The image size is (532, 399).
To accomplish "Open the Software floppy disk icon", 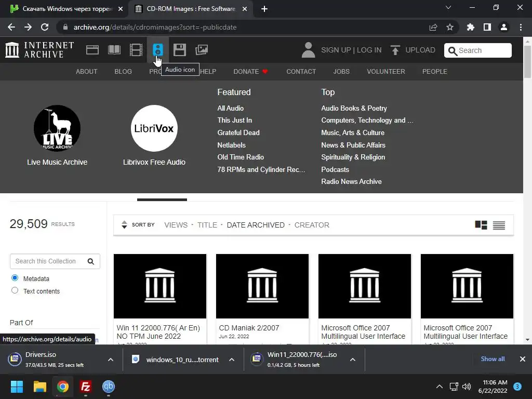I will [179, 50].
